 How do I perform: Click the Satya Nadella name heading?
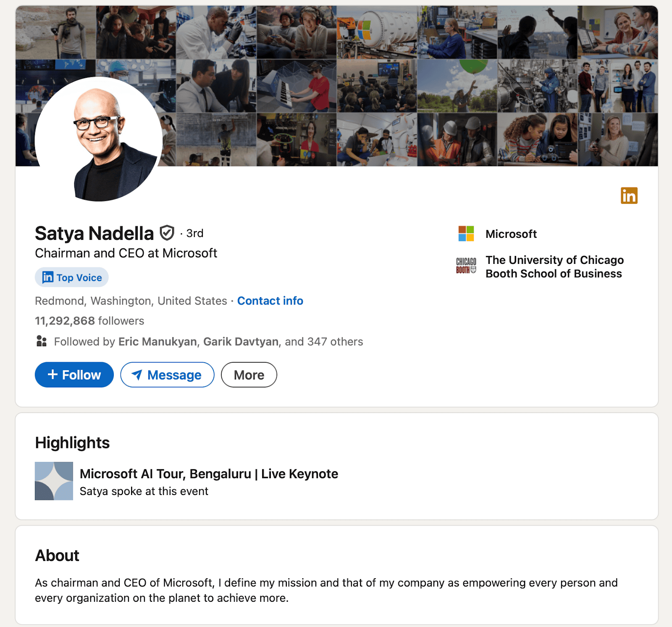point(94,233)
